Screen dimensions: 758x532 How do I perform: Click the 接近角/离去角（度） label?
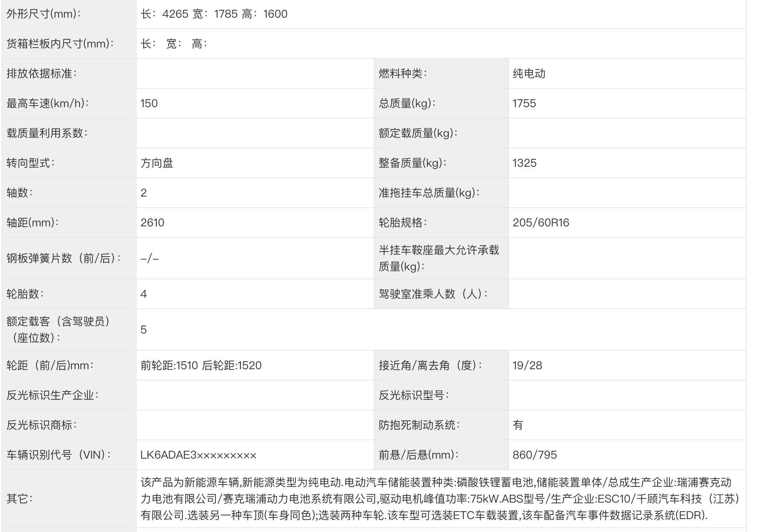430,365
